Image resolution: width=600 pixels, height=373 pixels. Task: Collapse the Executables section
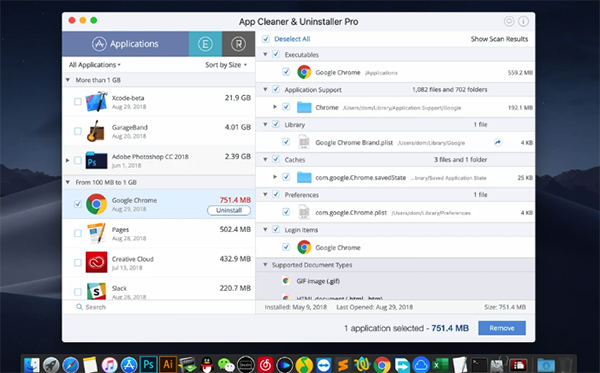265,54
